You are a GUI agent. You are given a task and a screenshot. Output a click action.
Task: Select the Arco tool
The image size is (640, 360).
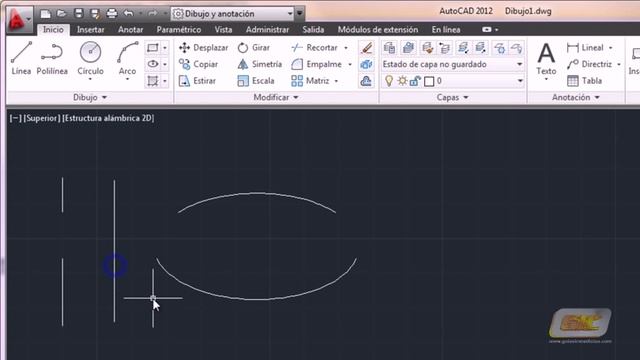(x=127, y=58)
